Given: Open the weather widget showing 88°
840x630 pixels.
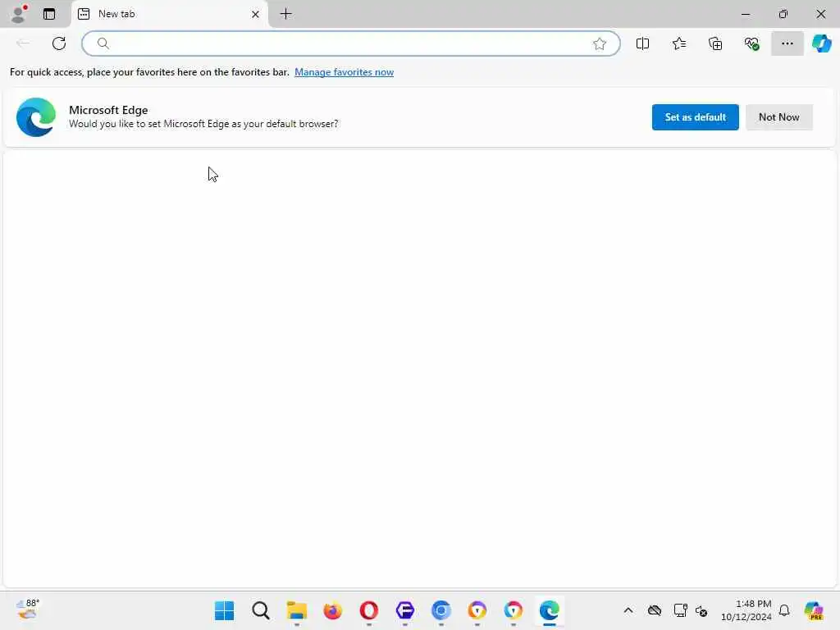Looking at the screenshot, I should (27, 609).
